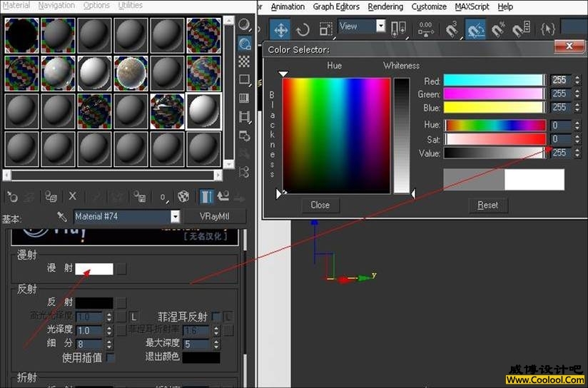The image size is (588, 388).
Task: Open the Material menu
Action: point(16,5)
